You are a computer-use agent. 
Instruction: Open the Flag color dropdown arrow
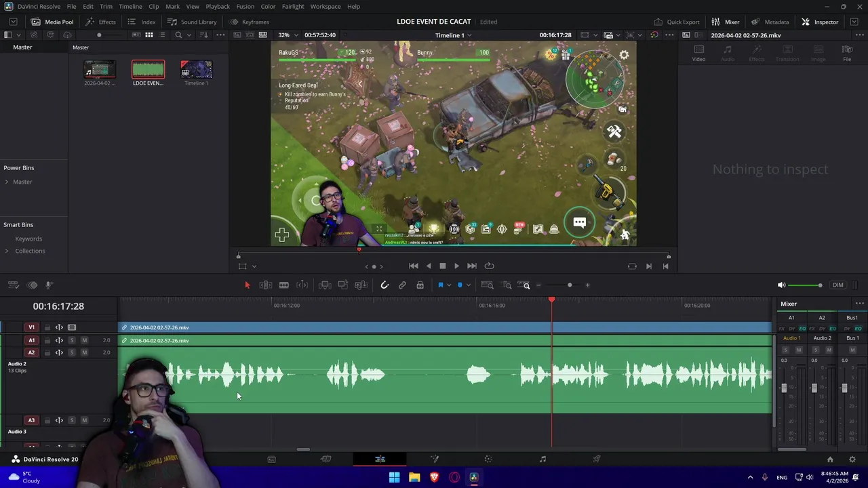pos(449,285)
